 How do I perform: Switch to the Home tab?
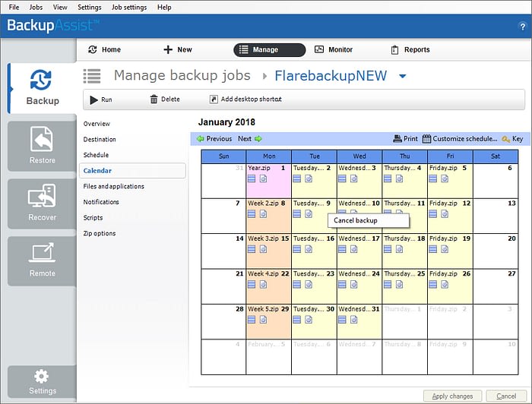[x=105, y=49]
